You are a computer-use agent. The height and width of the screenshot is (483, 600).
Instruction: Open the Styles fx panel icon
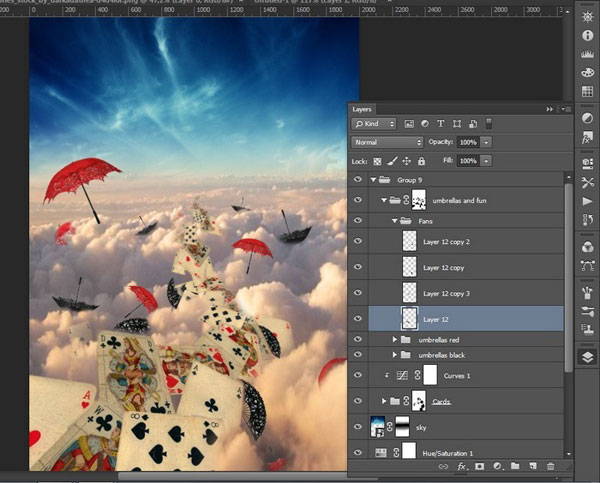pos(587,137)
